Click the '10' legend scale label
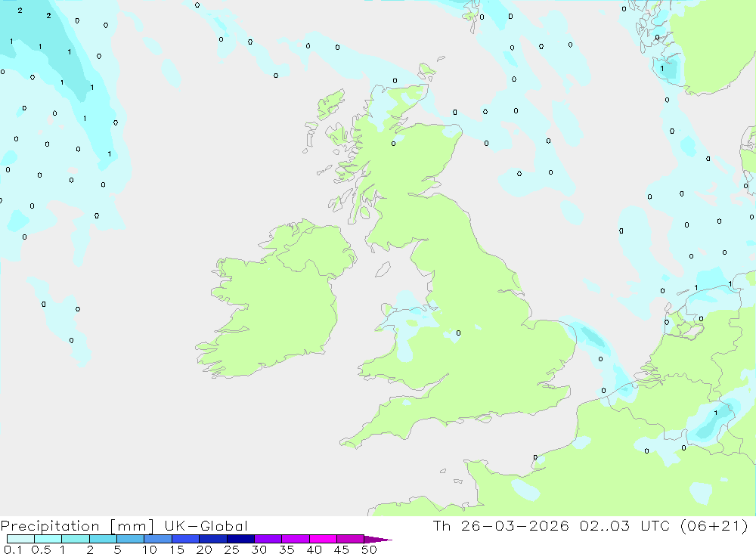The width and height of the screenshot is (756, 554). pyautogui.click(x=150, y=549)
